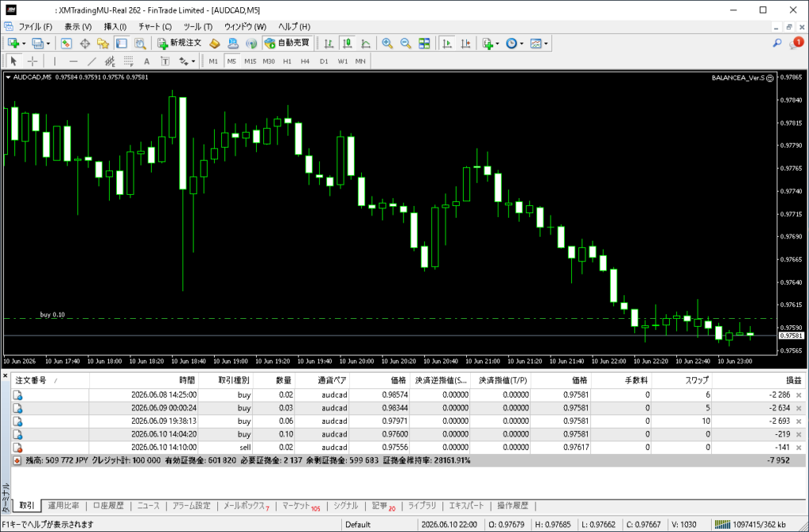Select the H1 timeframe button

tap(288, 62)
